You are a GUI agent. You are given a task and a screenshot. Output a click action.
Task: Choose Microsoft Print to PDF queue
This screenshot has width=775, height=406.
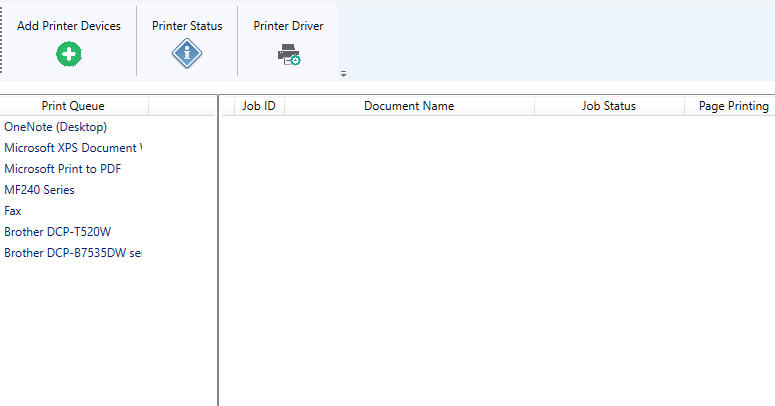tap(63, 169)
